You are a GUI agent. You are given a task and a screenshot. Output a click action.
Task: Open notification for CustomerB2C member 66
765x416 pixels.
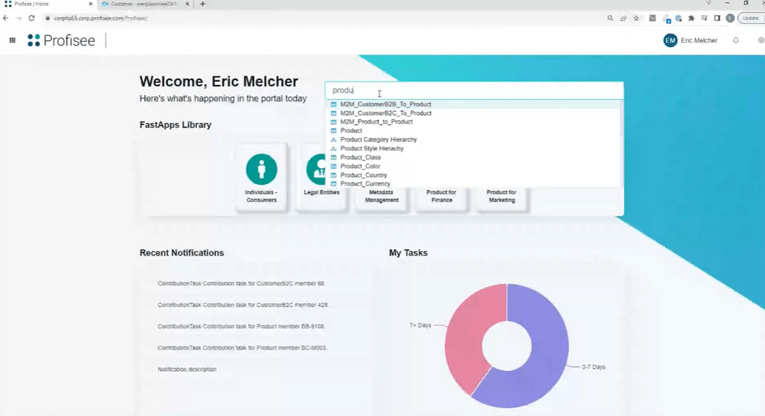(241, 283)
